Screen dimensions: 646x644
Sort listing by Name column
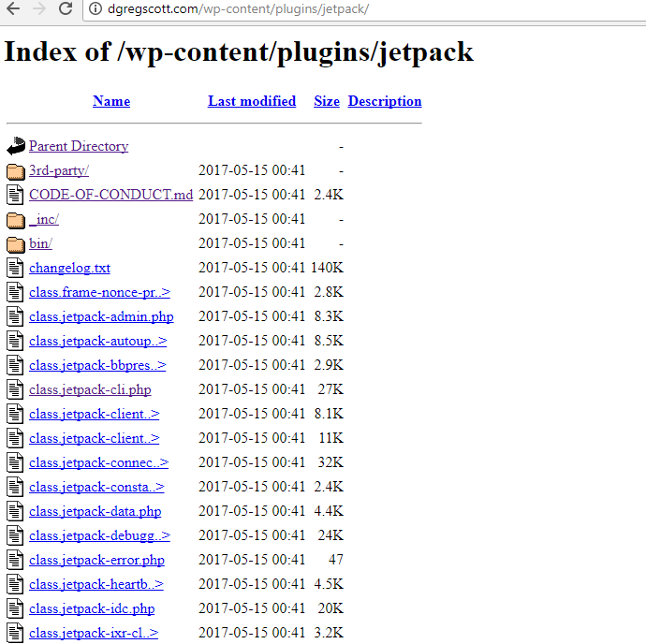111,101
